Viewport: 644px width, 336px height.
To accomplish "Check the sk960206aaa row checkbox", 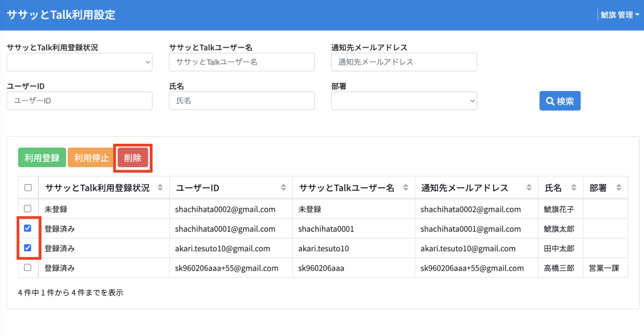I will click(x=28, y=268).
